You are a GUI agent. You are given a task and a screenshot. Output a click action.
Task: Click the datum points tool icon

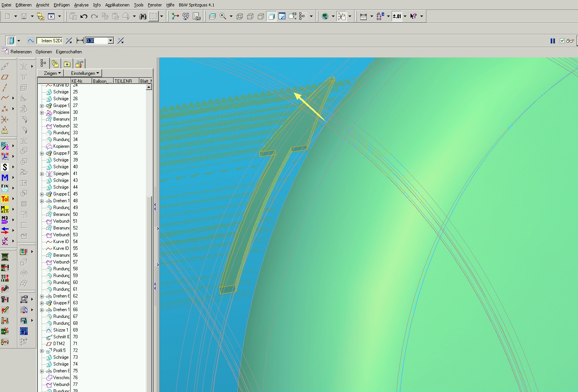5,109
